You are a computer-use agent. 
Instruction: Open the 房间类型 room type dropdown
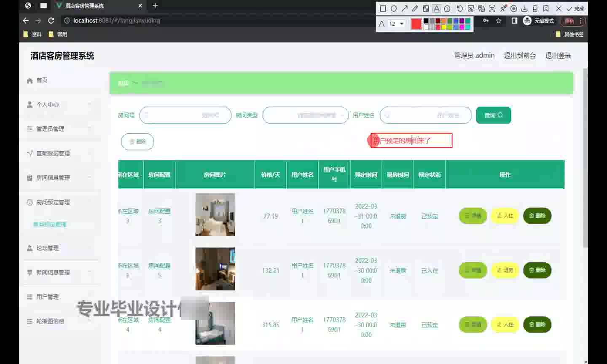[x=306, y=115]
